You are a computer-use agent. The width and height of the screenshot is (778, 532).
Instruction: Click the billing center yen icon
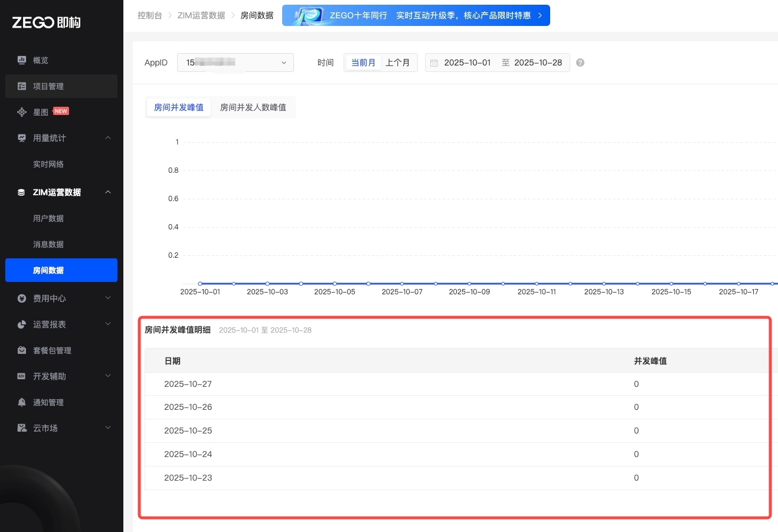(22, 298)
